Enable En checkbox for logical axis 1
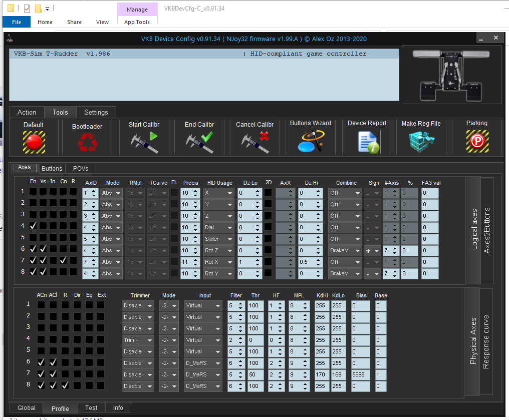 (x=33, y=191)
